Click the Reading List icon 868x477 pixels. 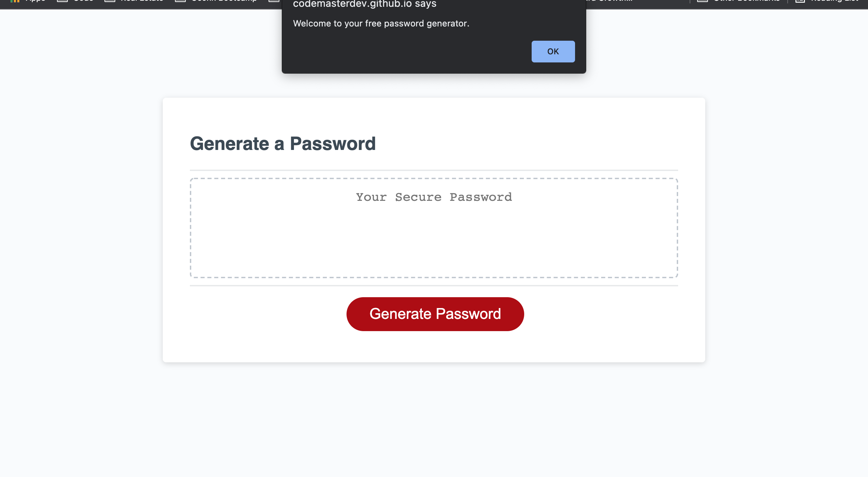(x=800, y=1)
